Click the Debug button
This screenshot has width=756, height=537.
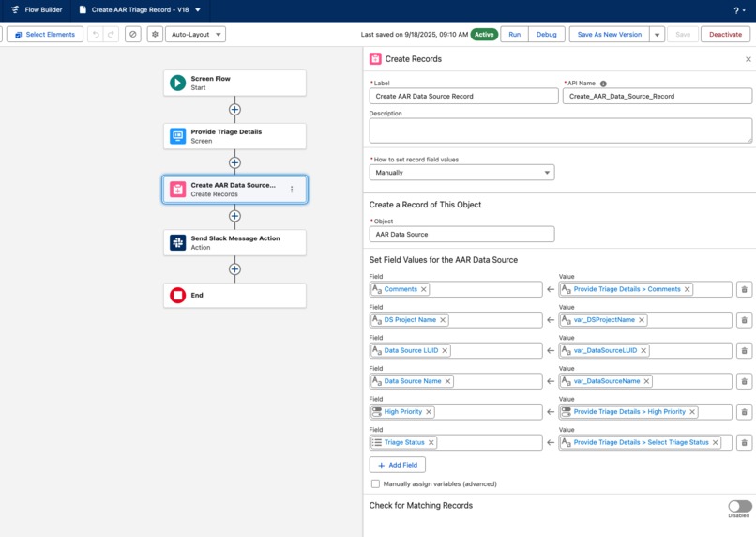pos(546,34)
